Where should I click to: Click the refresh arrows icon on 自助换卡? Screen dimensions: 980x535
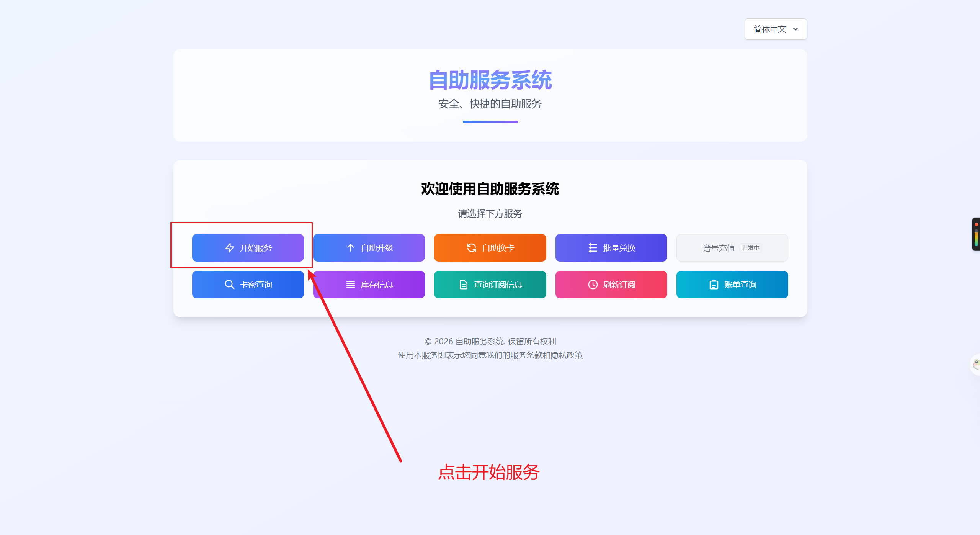472,248
